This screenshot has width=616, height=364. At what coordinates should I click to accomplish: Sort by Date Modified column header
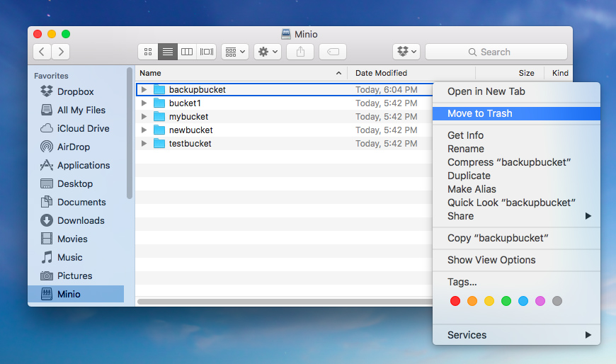coord(381,73)
